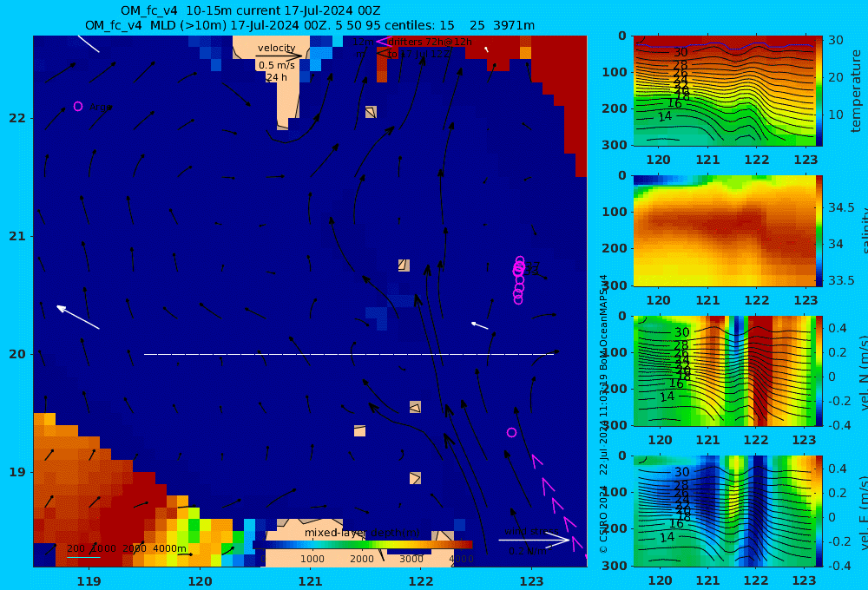Click the '34.5' salinity colorbar tick

pyautogui.click(x=841, y=208)
